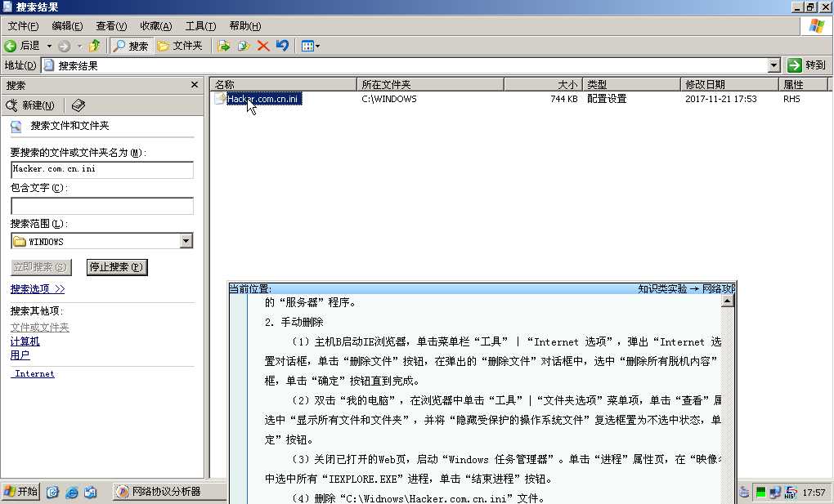
Task: Sort by 属性 column header
Action: (x=803, y=84)
